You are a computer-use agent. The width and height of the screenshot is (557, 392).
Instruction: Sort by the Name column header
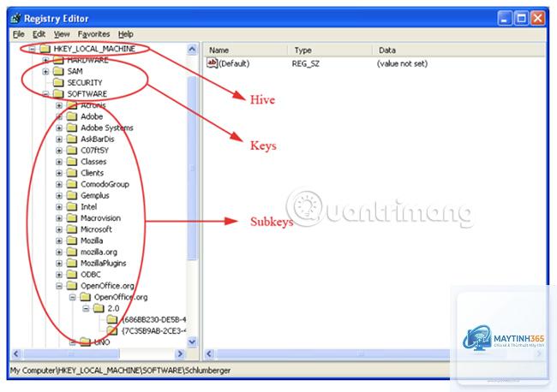245,50
